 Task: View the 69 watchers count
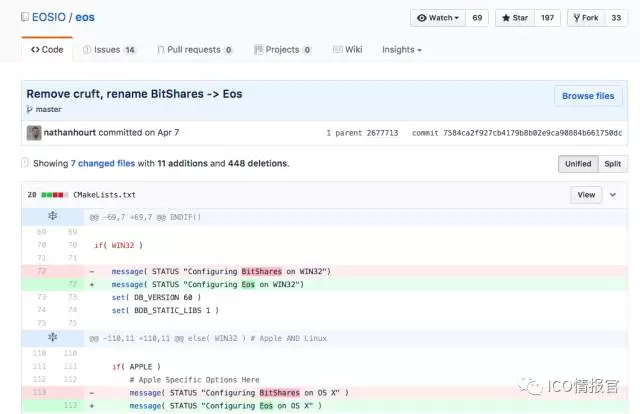point(477,18)
